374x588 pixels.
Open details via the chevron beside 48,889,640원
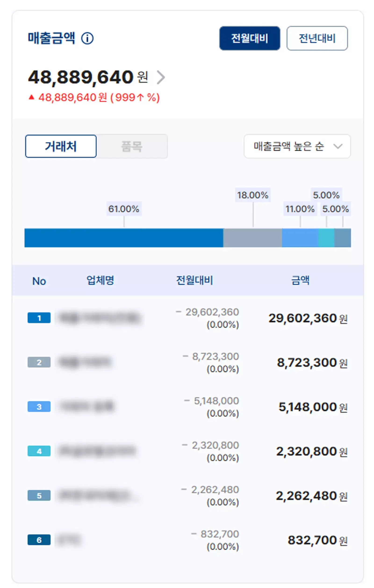point(162,77)
